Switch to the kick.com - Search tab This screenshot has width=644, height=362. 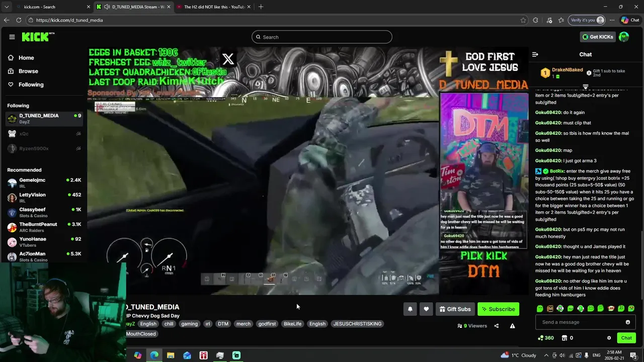[53, 7]
